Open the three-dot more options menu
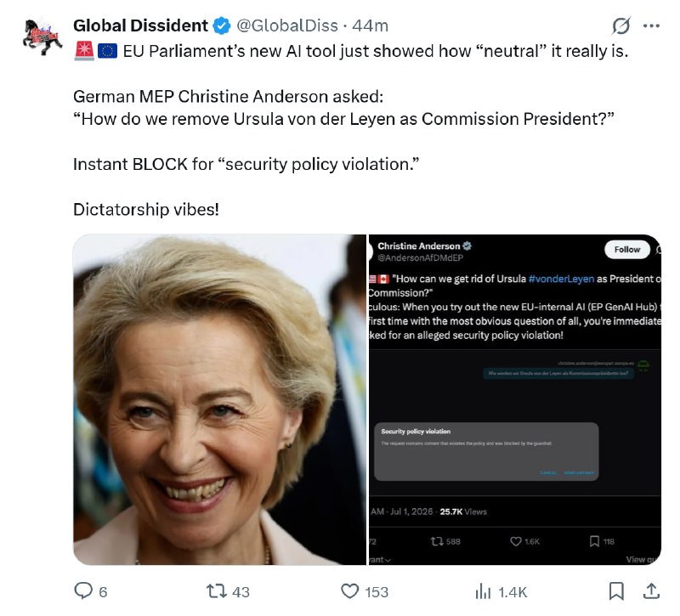The image size is (680, 616). 651,26
